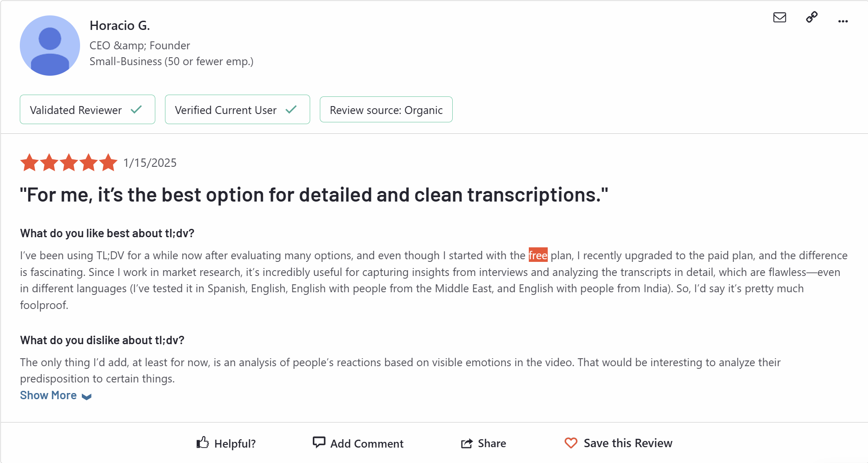Screen dimensions: 868x463
Task: Click the speech bubble comment icon
Action: (319, 442)
